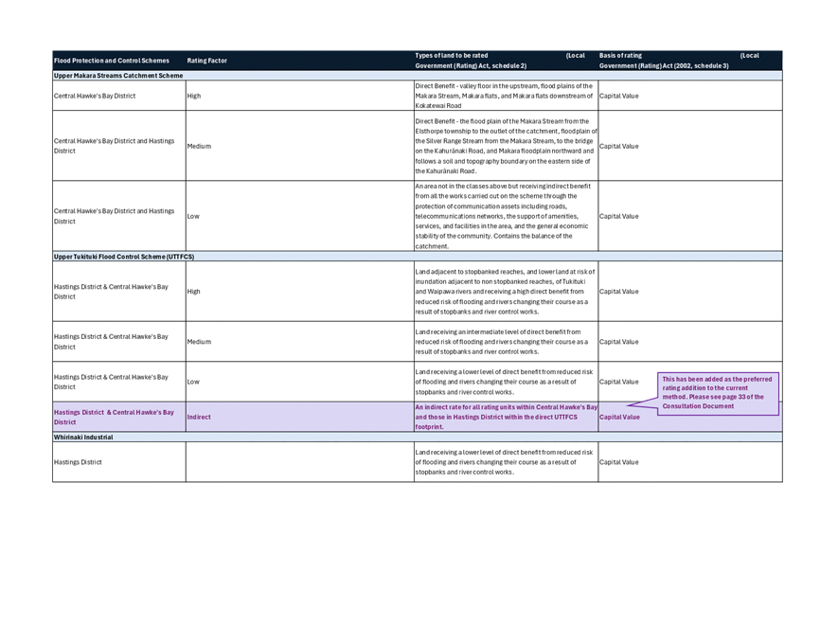The width and height of the screenshot is (838, 644).
Task: Click the purple callout about page 33
Action: (x=718, y=393)
